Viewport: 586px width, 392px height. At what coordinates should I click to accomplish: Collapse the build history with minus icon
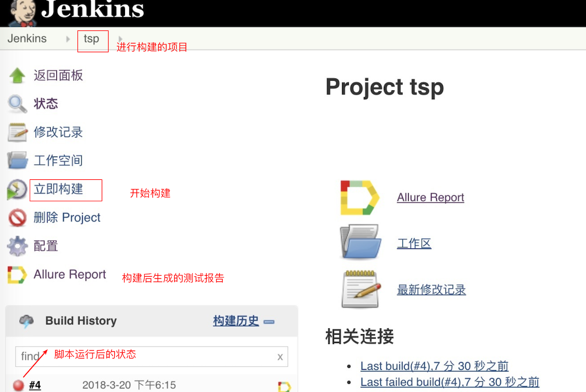(x=269, y=322)
